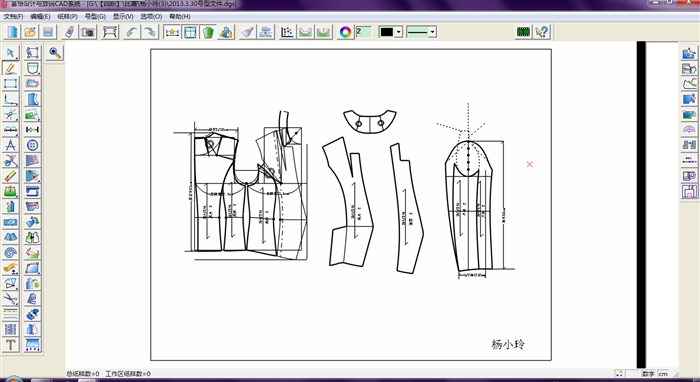Open the 帮助(H) menu
The width and height of the screenshot is (700, 382).
[x=179, y=17]
